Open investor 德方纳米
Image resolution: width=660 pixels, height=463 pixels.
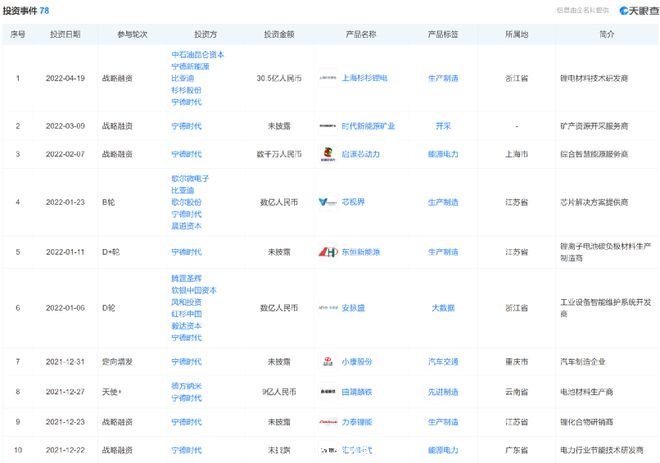(x=186, y=386)
